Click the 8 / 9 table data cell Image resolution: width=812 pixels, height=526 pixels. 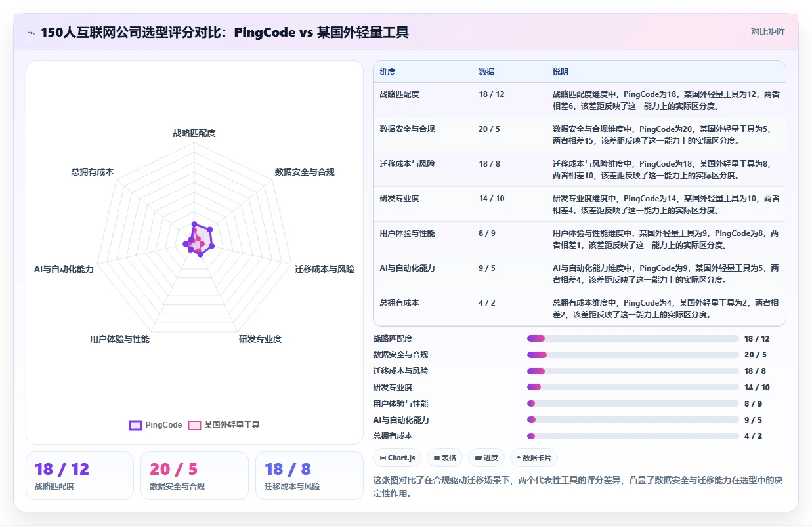(487, 233)
